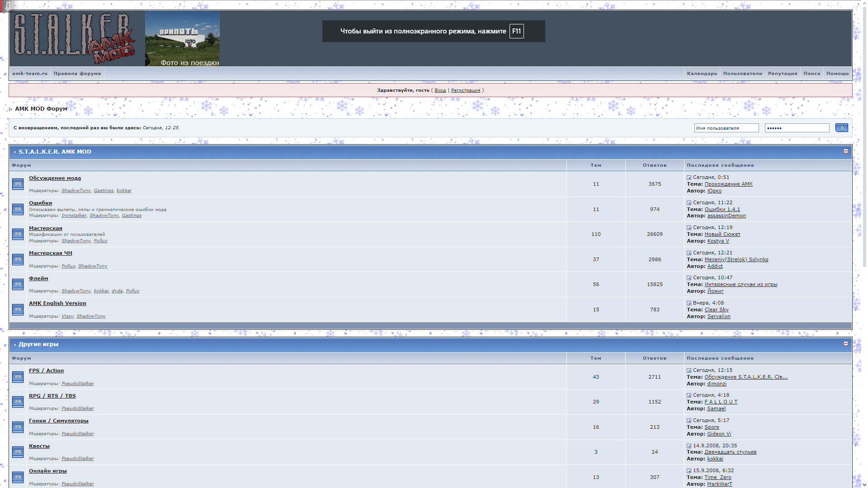Viewport: 868px width, 488px height.
Task: Click the IPB icon beside Ошибки forum
Action: pyautogui.click(x=18, y=209)
